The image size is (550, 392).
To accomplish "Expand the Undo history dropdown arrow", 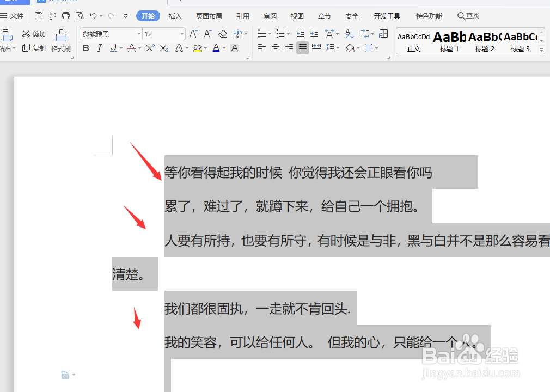I will point(101,16).
